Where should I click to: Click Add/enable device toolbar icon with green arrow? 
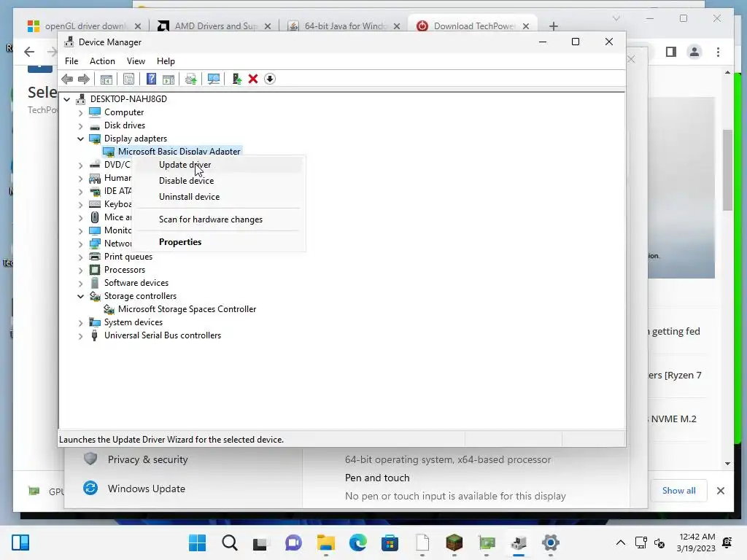click(236, 79)
